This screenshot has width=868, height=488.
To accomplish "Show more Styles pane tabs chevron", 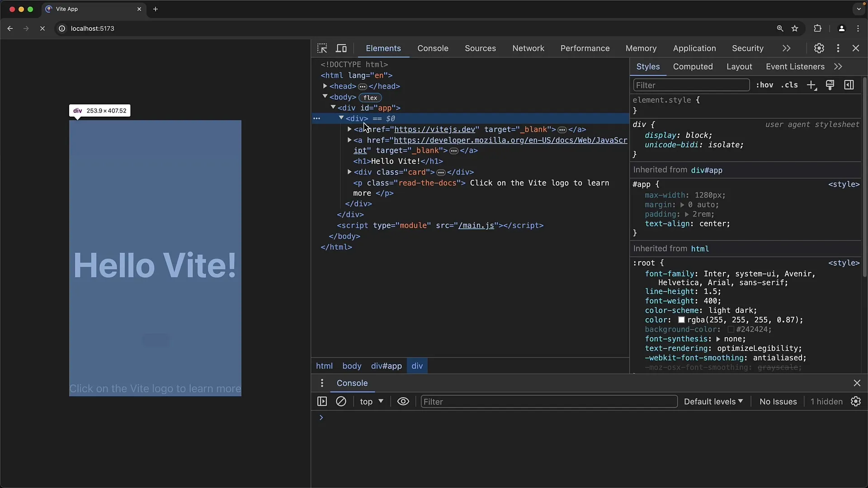I will pos(838,66).
